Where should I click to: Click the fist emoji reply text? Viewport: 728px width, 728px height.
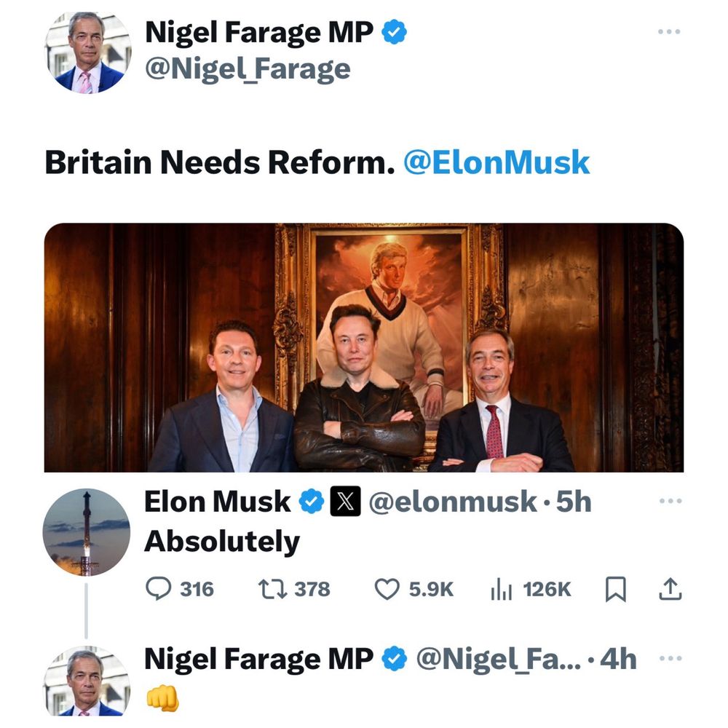(162, 700)
